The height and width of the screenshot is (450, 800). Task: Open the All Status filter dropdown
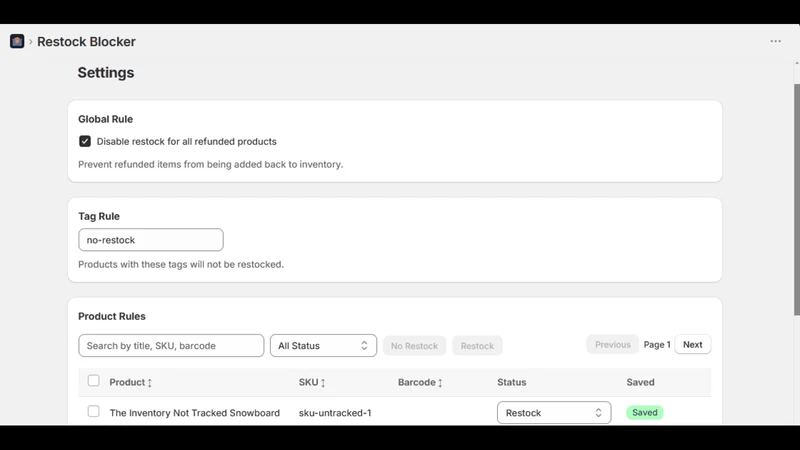point(323,345)
